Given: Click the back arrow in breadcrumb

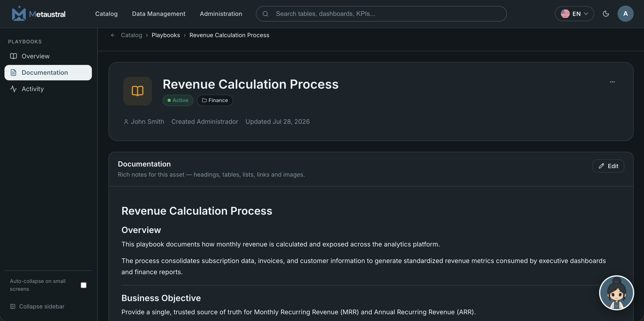Looking at the screenshot, I should [x=113, y=35].
